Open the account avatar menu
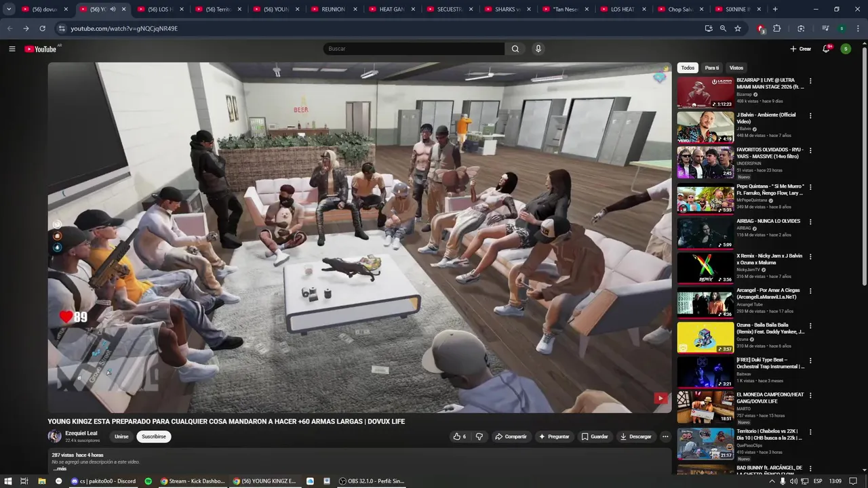868x488 pixels. pos(846,49)
